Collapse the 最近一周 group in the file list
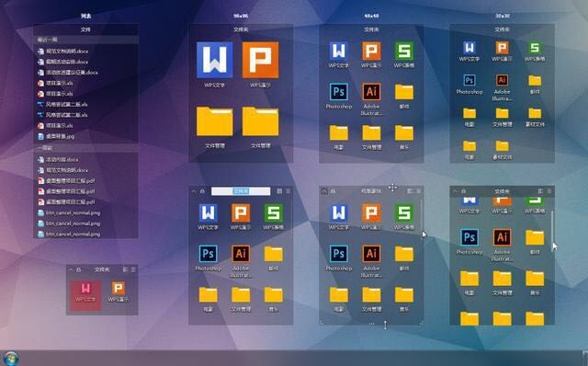Screen dimensions: 588x366 [x=85, y=39]
